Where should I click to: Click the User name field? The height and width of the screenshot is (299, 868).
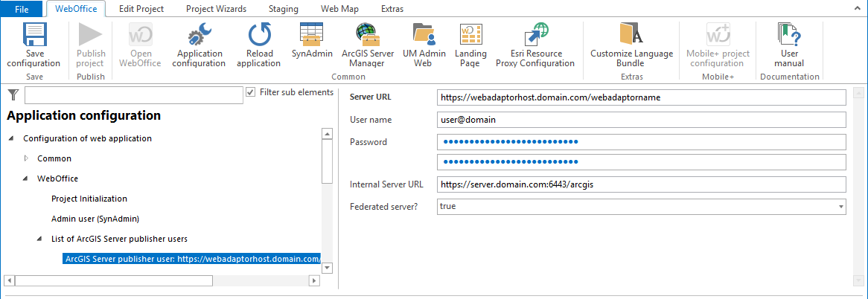(x=641, y=120)
